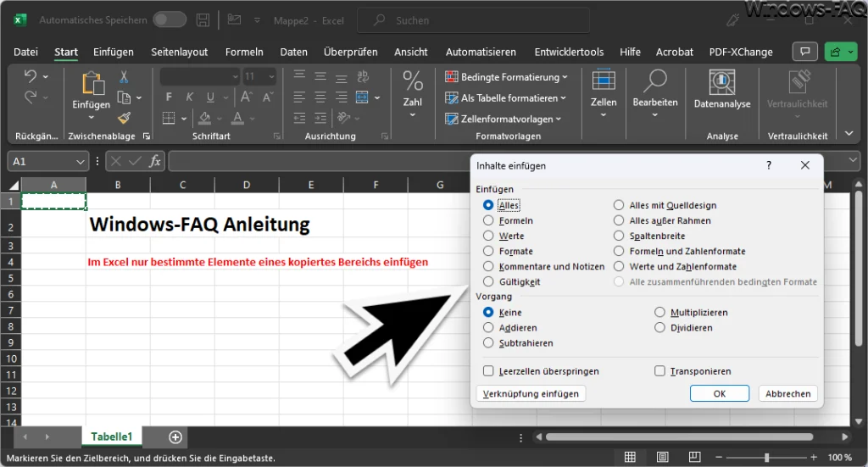
Task: Click the Abbrechen button
Action: [x=787, y=393]
